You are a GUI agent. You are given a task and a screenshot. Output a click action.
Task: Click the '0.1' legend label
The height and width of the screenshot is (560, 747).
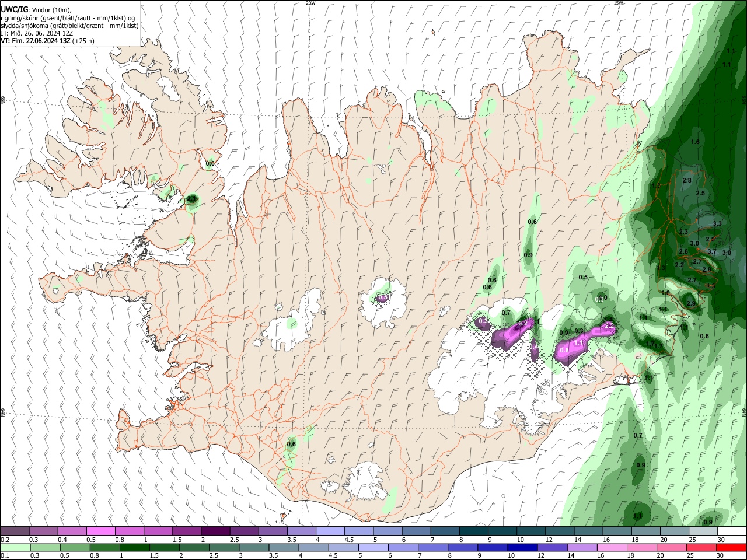click(x=5, y=556)
